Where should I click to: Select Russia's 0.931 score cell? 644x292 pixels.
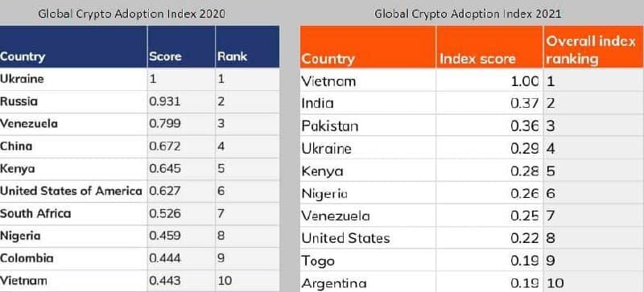[181, 102]
